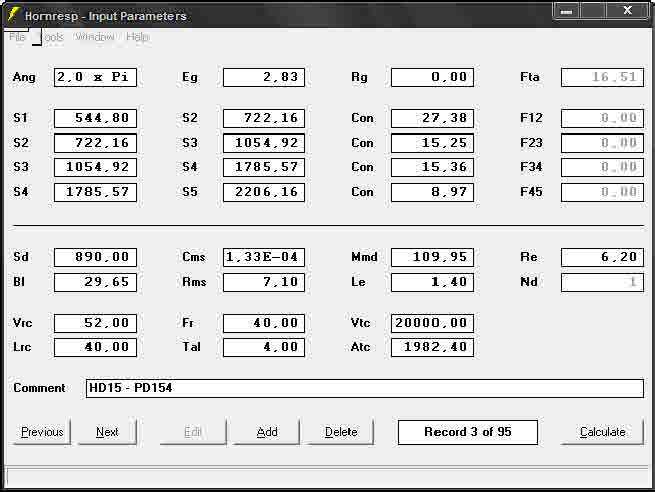Click the Delete button
This screenshot has width=655, height=492.
point(340,432)
